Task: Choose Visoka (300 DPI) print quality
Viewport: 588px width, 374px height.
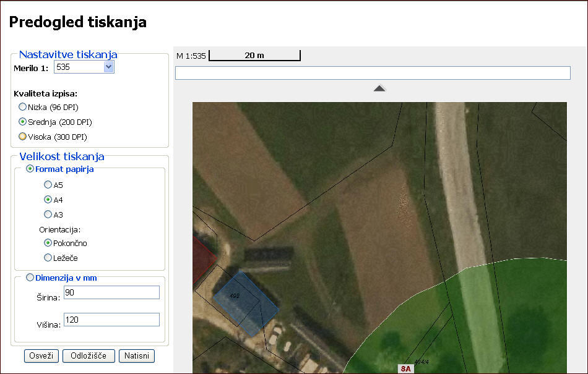Action: click(23, 137)
